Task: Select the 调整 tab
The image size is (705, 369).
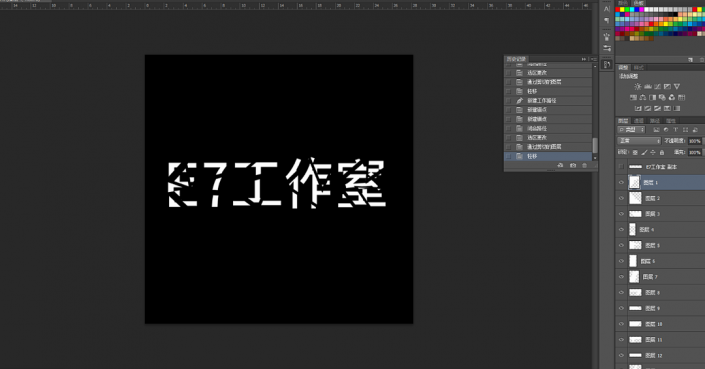Action: pos(623,68)
